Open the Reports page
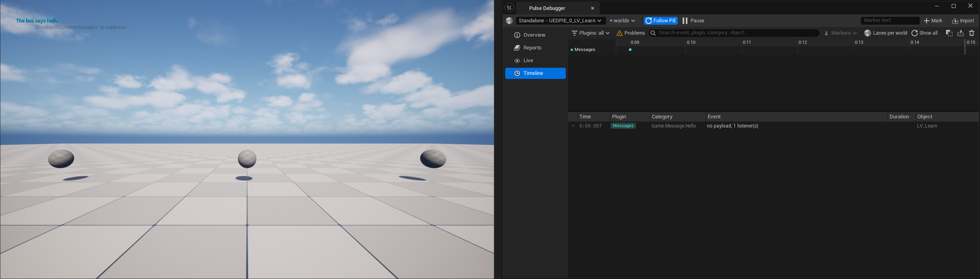The image size is (980, 279). [x=535, y=48]
